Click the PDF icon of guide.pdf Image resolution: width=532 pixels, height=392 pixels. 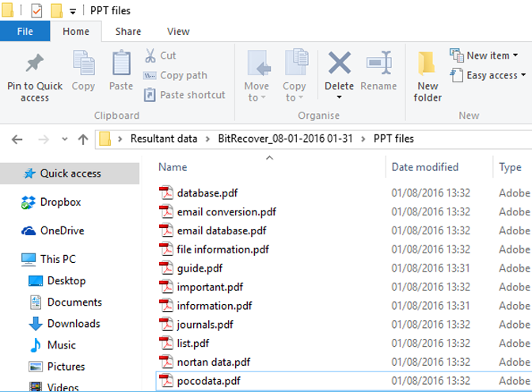pyautogui.click(x=166, y=268)
